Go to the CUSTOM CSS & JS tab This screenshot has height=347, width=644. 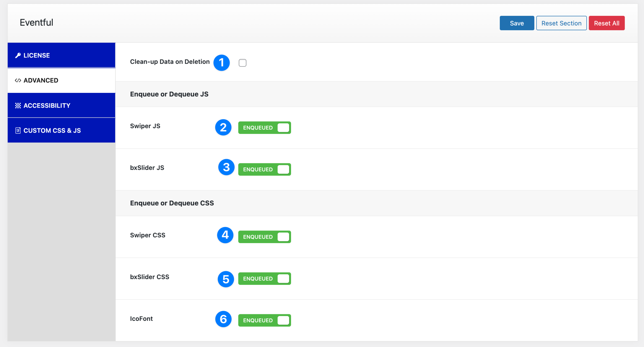click(x=61, y=130)
